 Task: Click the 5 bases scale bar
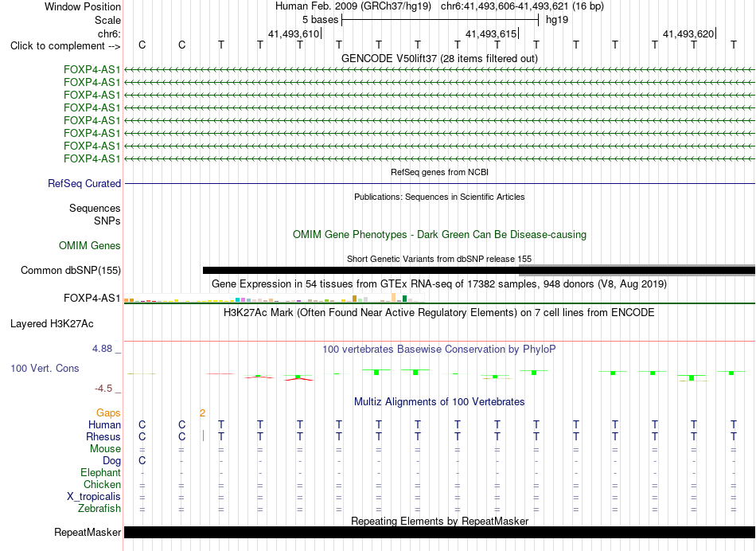tap(440, 20)
